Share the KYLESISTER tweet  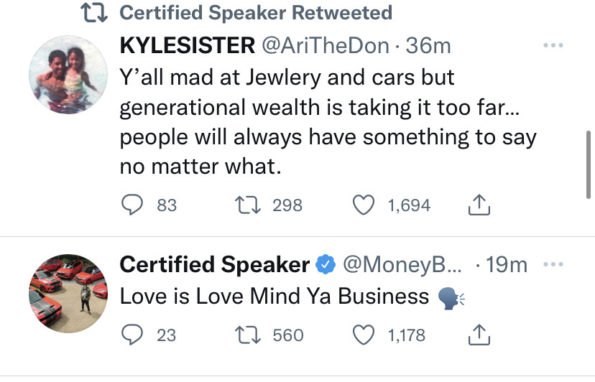pos(479,205)
